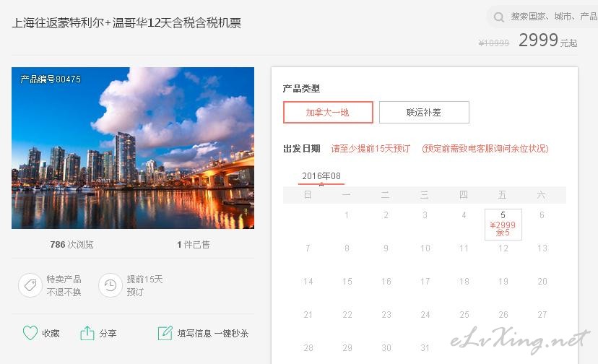Click the 产品编号80475 label
The image size is (598, 364).
51,79
